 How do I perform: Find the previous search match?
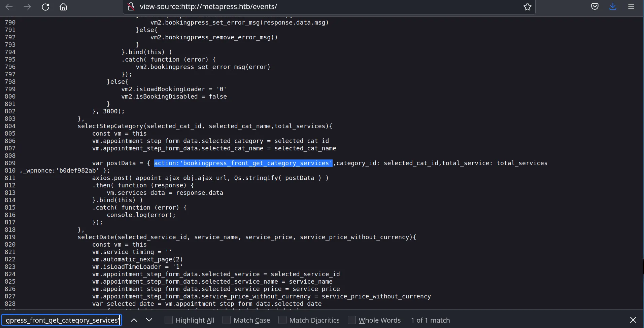point(134,320)
